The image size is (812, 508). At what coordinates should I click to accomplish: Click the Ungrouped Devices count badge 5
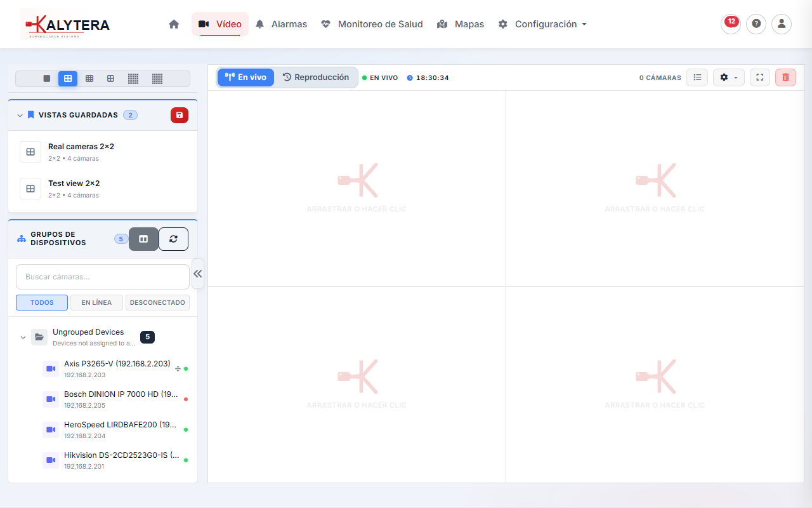(x=147, y=337)
